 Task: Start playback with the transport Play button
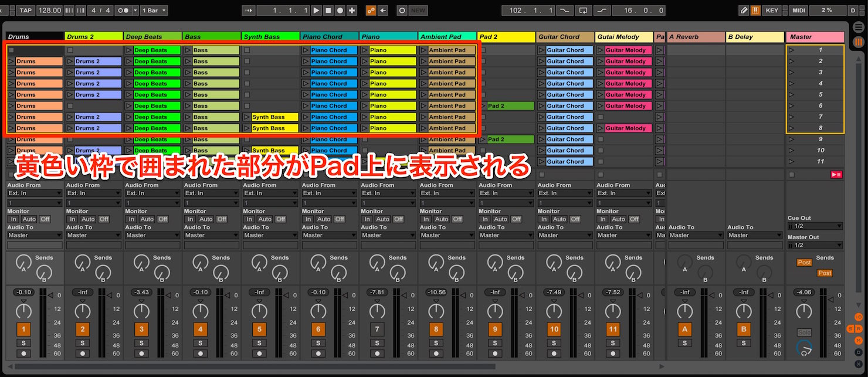tap(316, 11)
